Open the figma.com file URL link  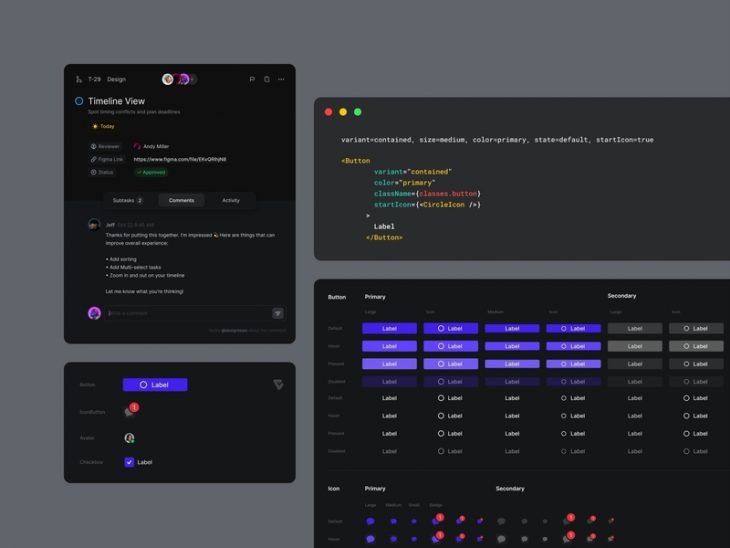click(180, 159)
